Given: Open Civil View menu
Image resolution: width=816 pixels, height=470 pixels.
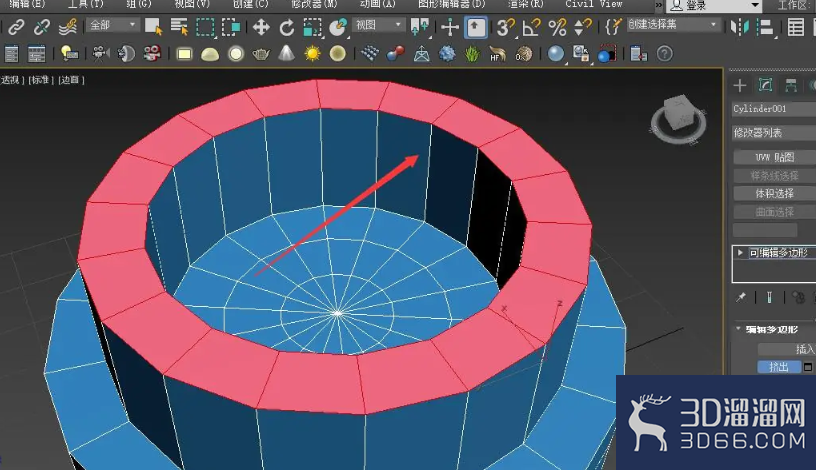Looking at the screenshot, I should pos(594,4).
